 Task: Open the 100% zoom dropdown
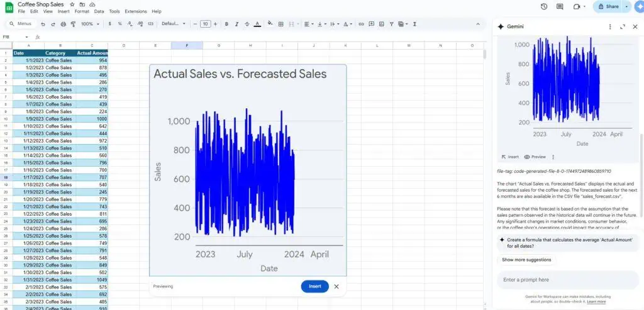point(90,24)
